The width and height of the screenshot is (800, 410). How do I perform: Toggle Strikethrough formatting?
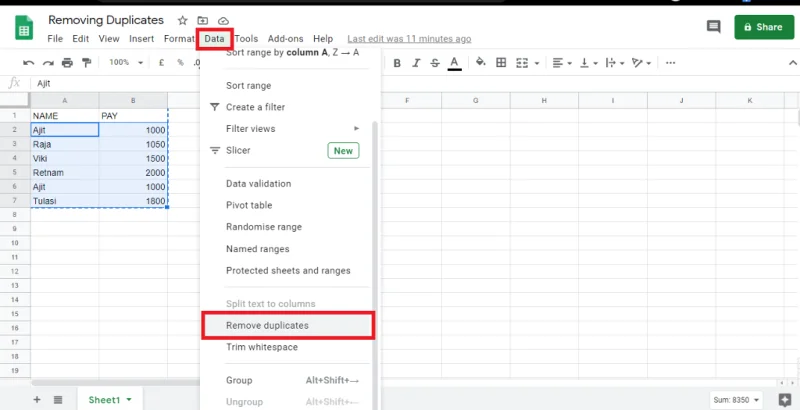(x=435, y=63)
